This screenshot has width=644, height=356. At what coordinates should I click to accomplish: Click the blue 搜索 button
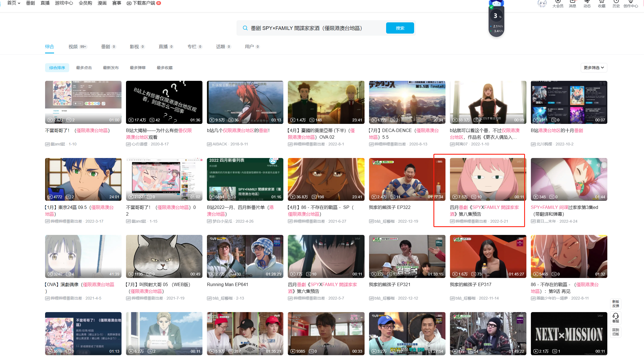click(x=400, y=28)
